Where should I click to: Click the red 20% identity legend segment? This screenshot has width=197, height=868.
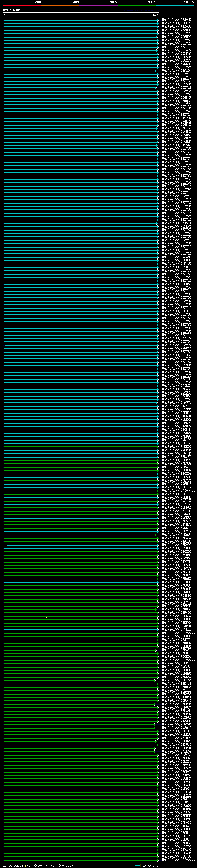[22, 6]
